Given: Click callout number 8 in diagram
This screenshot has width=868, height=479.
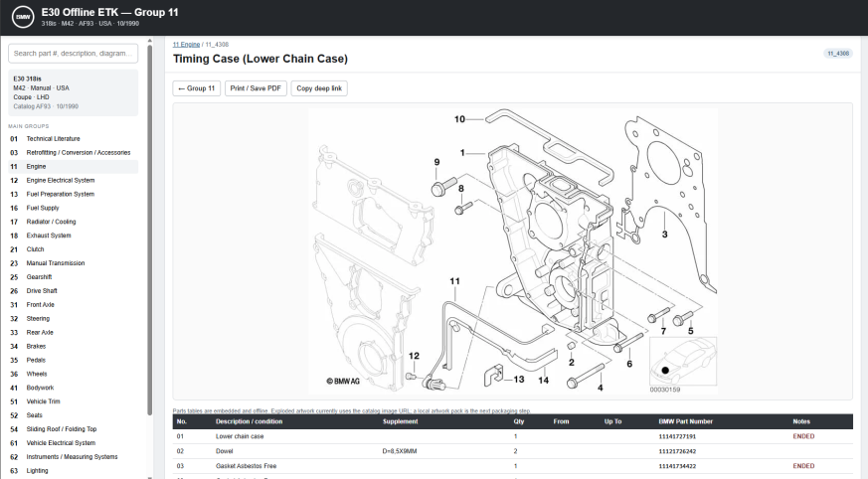Looking at the screenshot, I should (x=461, y=189).
